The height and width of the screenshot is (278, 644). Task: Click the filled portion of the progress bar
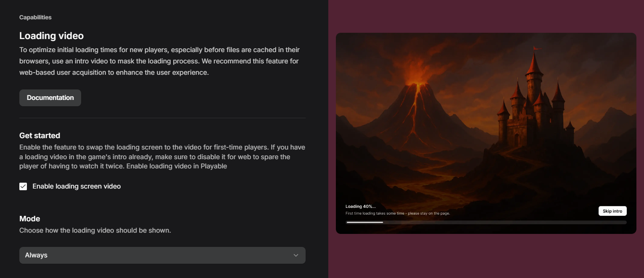pyautogui.click(x=364, y=222)
